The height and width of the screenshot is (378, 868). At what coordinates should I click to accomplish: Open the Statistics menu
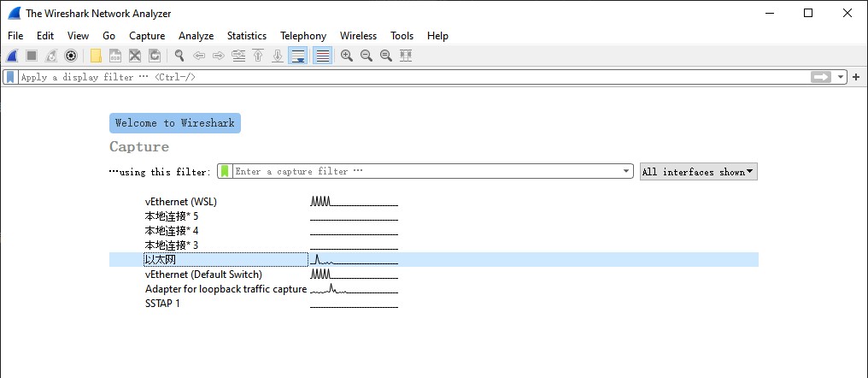click(x=247, y=35)
